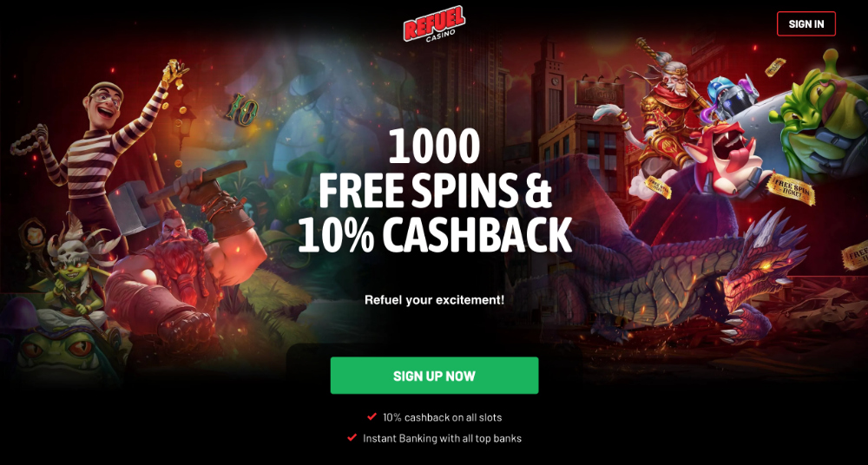The width and height of the screenshot is (868, 465).
Task: Click the 'Refuel your excitement!' tagline
Action: [x=435, y=300]
